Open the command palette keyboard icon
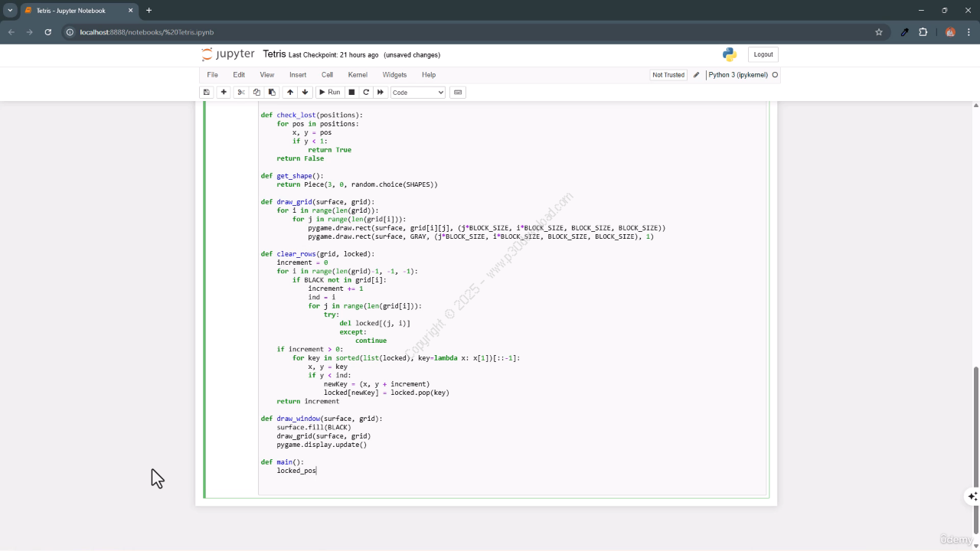 [458, 93]
